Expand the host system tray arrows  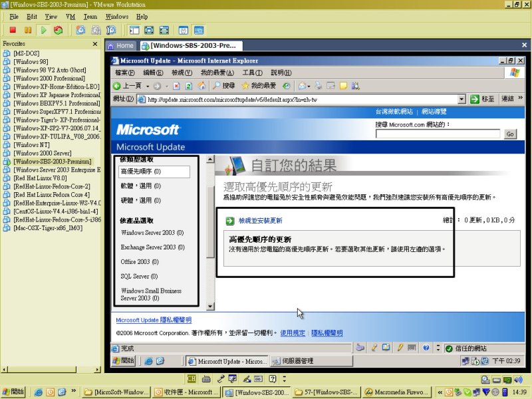(x=440, y=392)
